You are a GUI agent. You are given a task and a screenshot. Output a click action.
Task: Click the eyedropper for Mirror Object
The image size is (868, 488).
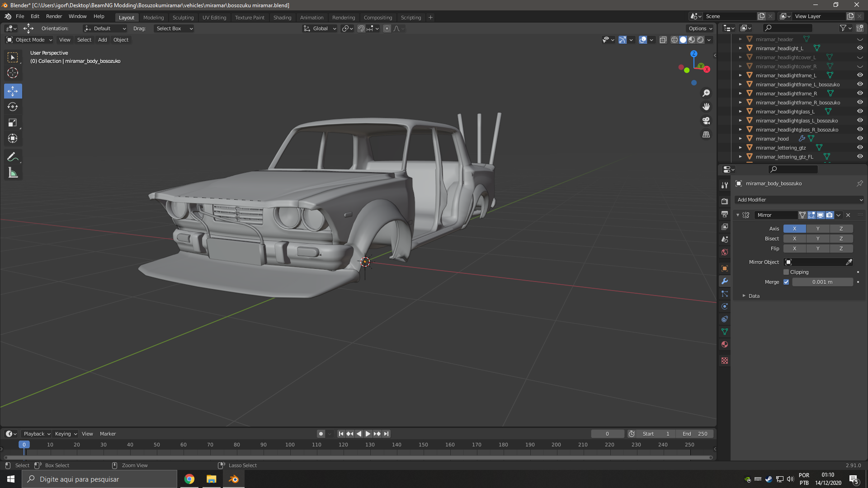[849, 262]
